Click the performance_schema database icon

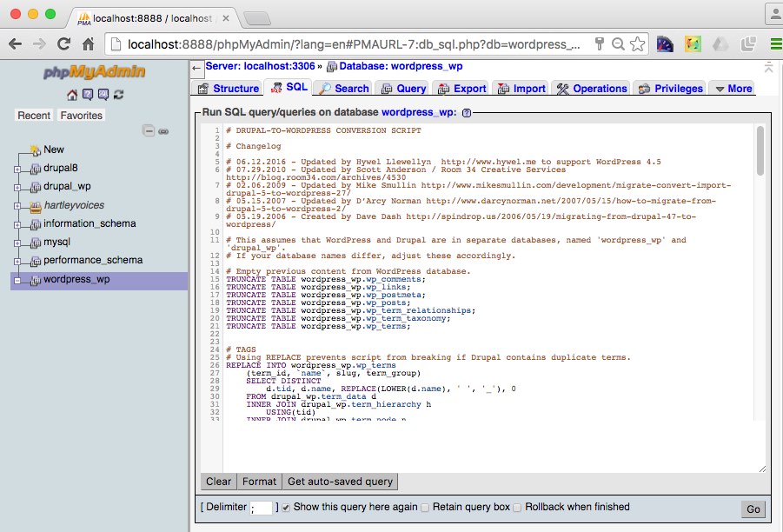[x=36, y=262]
